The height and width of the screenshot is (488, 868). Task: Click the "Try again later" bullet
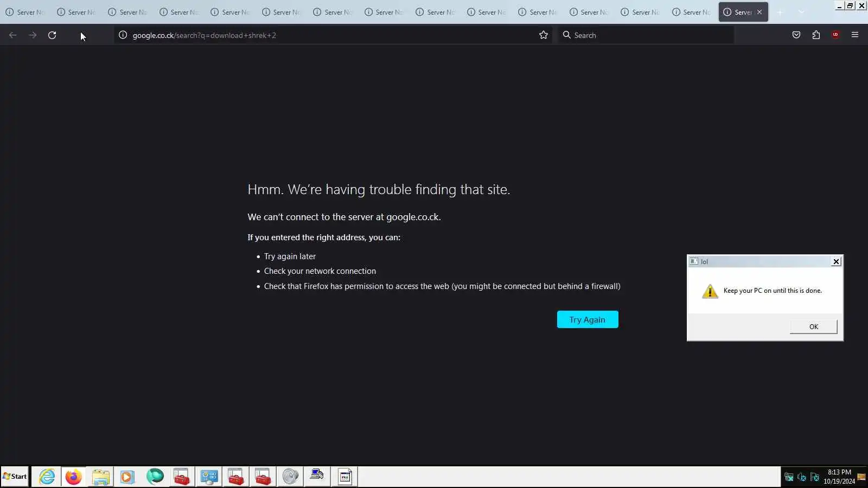tap(290, 256)
